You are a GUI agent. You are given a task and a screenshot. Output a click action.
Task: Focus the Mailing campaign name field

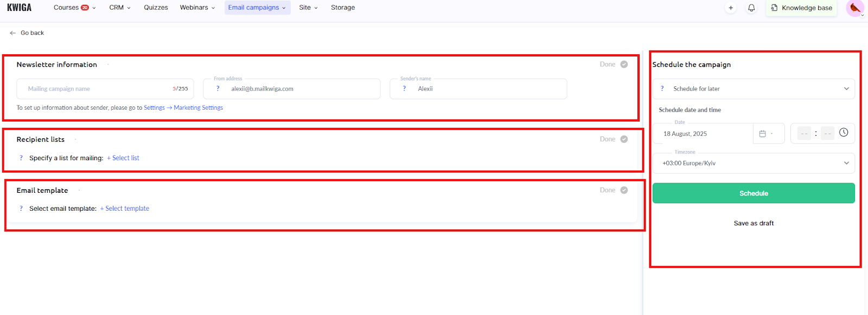point(105,89)
